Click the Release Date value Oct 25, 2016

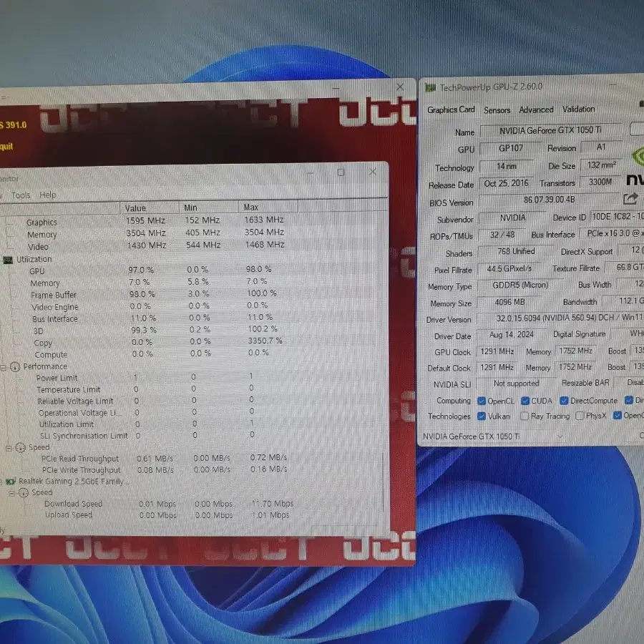pyautogui.click(x=506, y=184)
